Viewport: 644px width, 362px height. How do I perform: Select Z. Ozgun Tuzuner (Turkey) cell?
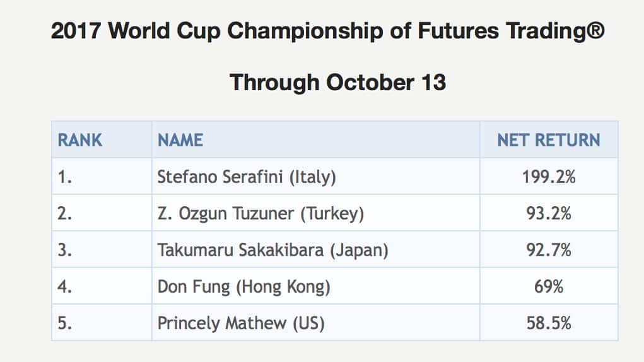tap(261, 214)
